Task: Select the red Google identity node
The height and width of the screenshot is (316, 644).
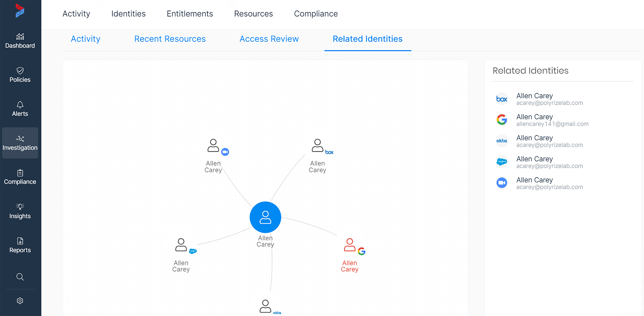Action: [x=350, y=245]
